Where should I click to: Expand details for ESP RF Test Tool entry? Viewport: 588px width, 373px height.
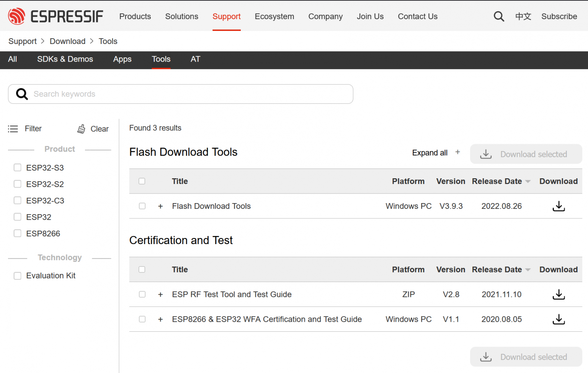pyautogui.click(x=160, y=295)
